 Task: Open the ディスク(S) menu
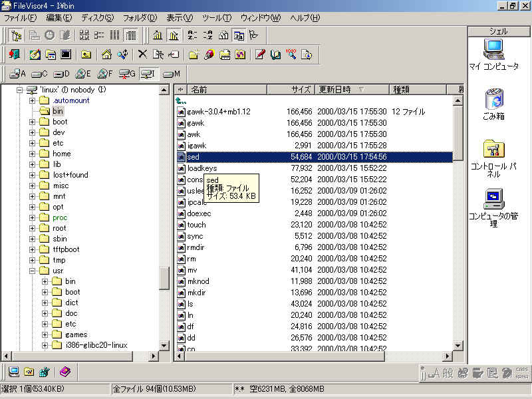(x=97, y=18)
